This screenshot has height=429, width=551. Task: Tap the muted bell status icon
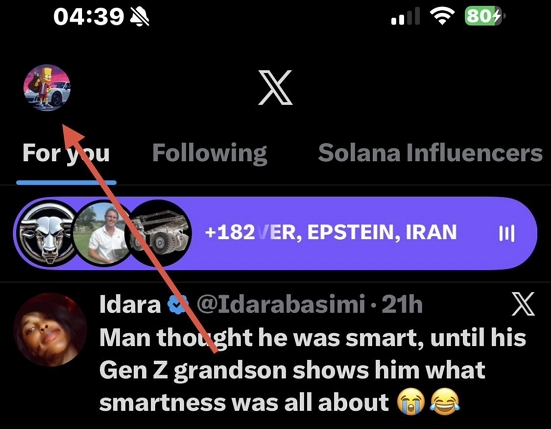click(x=140, y=17)
